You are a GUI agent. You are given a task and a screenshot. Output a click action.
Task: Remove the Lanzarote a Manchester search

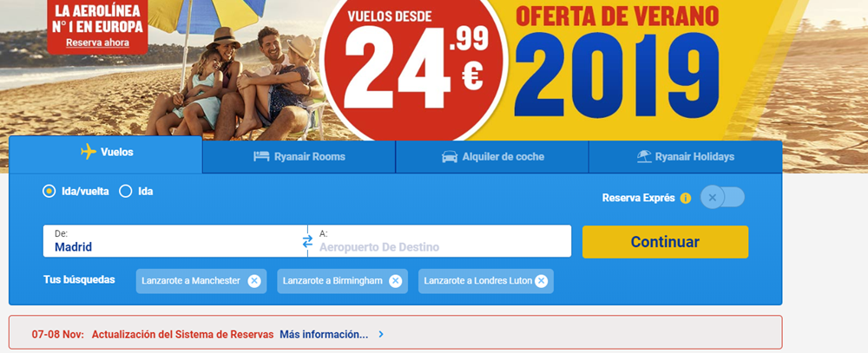pos(254,281)
